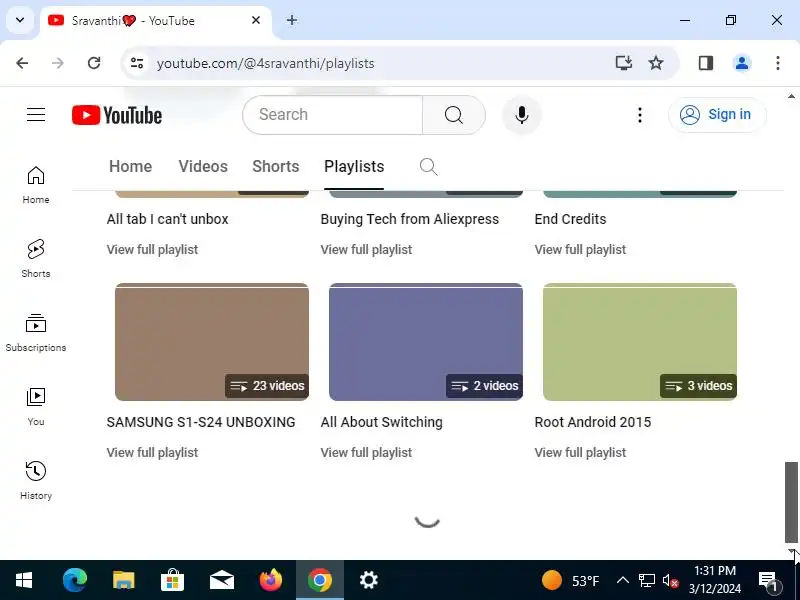The image size is (800, 600).
Task: Open Mail app from taskbar
Action: point(221,580)
